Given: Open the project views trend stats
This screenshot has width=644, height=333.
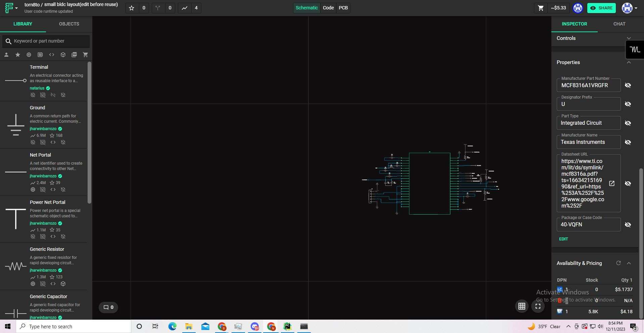Looking at the screenshot, I should (x=185, y=8).
